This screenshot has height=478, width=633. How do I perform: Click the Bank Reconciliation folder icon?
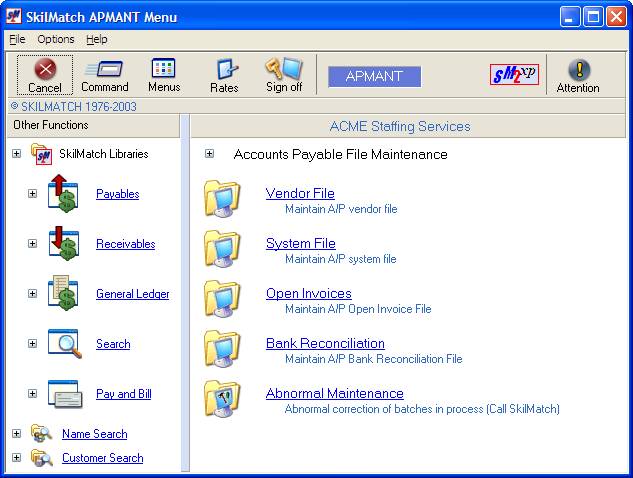222,349
